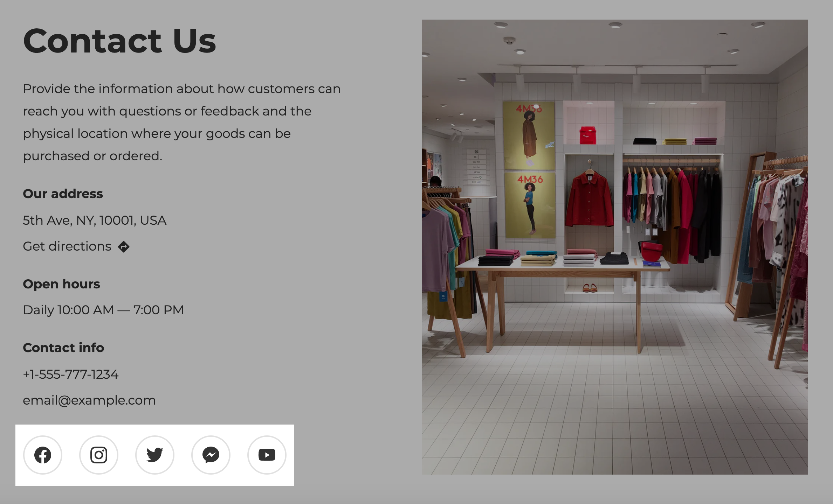Click the upper 4M36 poster in the photo
The height and width of the screenshot is (504, 833).
(x=529, y=135)
